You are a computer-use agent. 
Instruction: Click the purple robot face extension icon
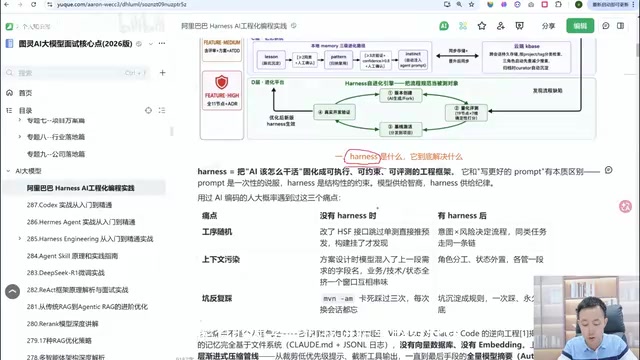tap(517, 4)
